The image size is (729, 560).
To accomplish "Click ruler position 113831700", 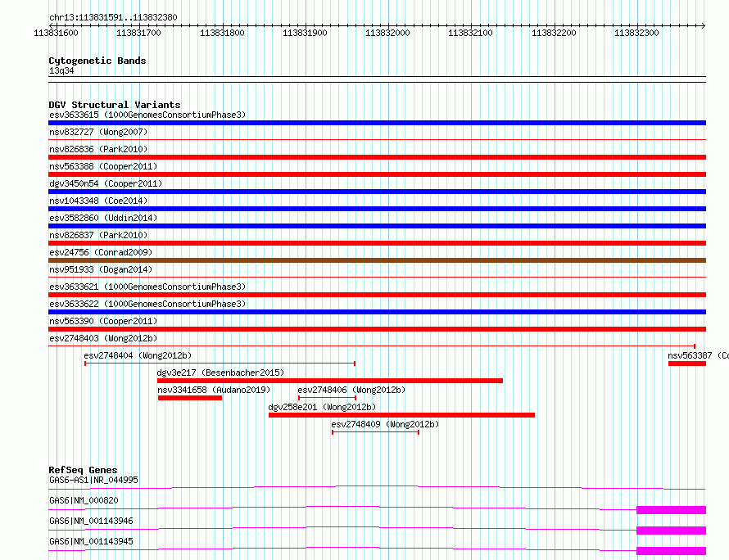I will point(138,33).
